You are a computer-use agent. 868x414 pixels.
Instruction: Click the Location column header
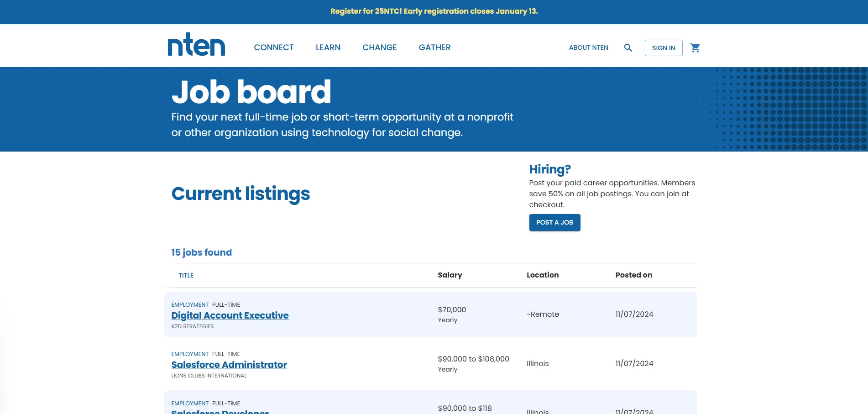543,275
